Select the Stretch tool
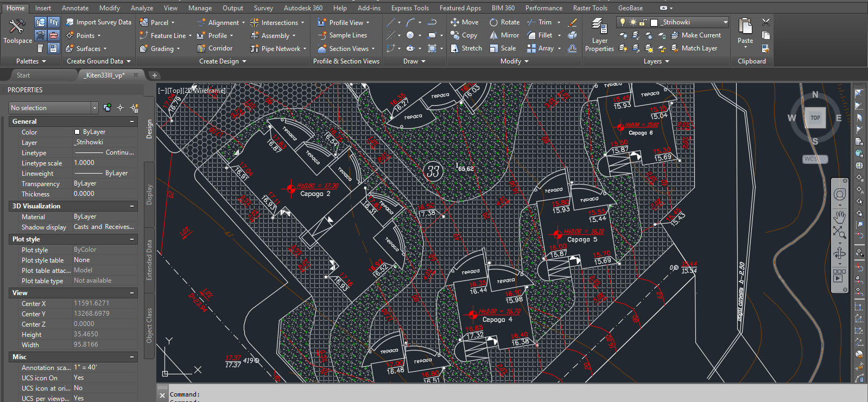868x402 pixels. pyautogui.click(x=466, y=48)
